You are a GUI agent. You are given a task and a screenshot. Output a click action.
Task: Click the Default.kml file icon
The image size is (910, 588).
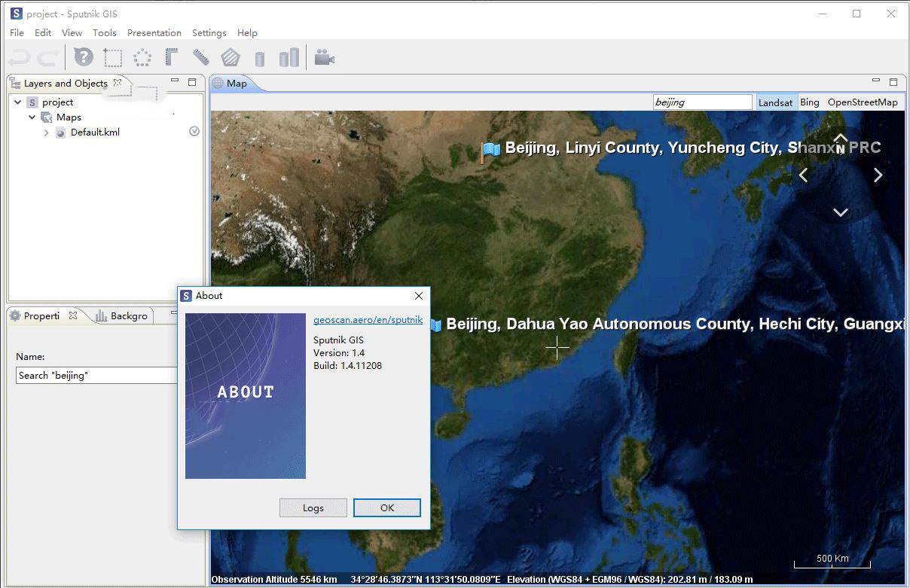click(61, 133)
